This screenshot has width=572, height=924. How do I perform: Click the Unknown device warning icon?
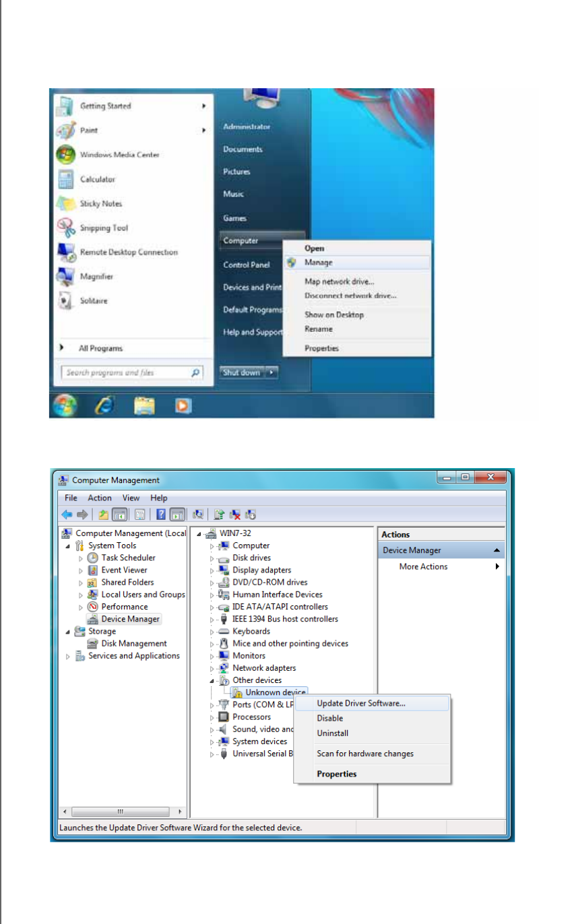point(237,692)
